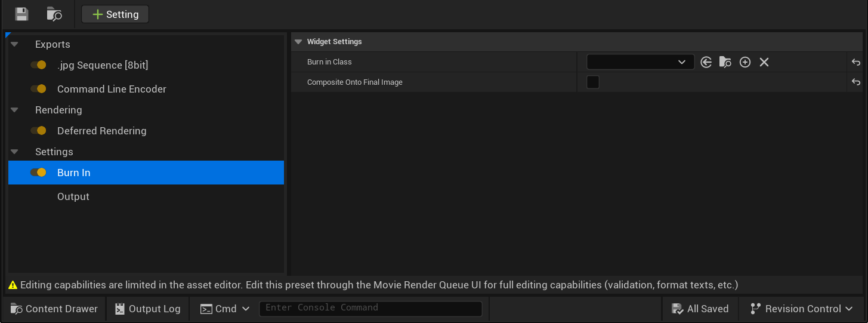Toggle the .jpg Sequence [8bit] switch
The width and height of the screenshot is (868, 323).
point(39,65)
